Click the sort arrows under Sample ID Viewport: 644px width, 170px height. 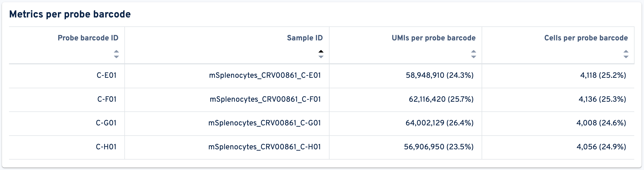pos(321,54)
